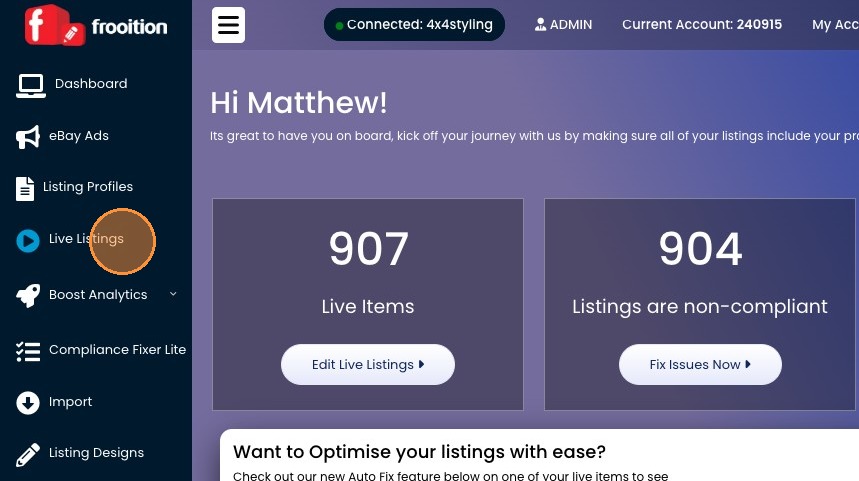This screenshot has width=859, height=481.
Task: Click the Connected: 4x4styling status badge
Action: pos(414,25)
